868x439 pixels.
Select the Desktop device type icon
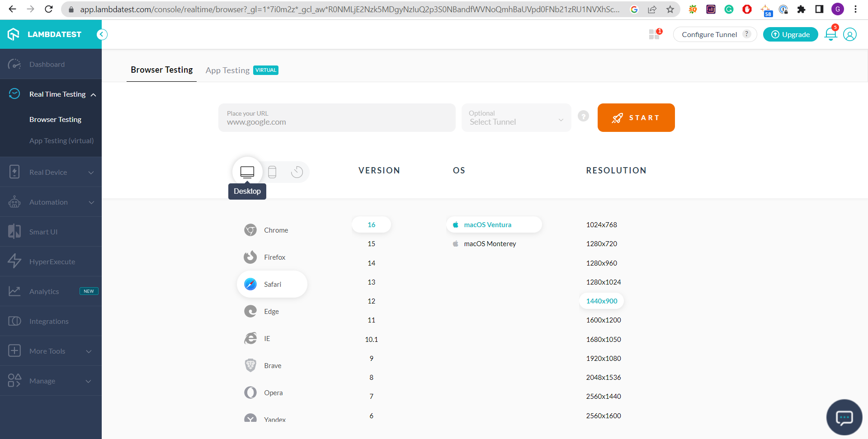coord(247,172)
